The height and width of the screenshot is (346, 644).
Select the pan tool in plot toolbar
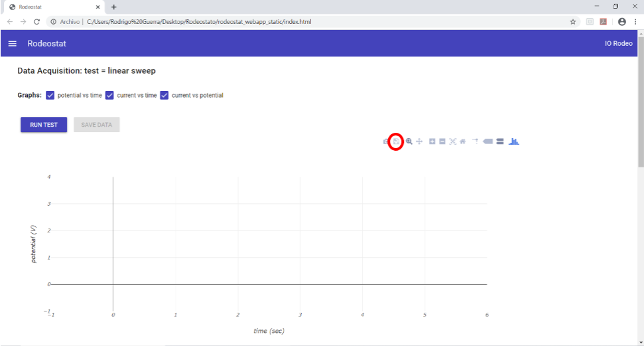point(419,141)
